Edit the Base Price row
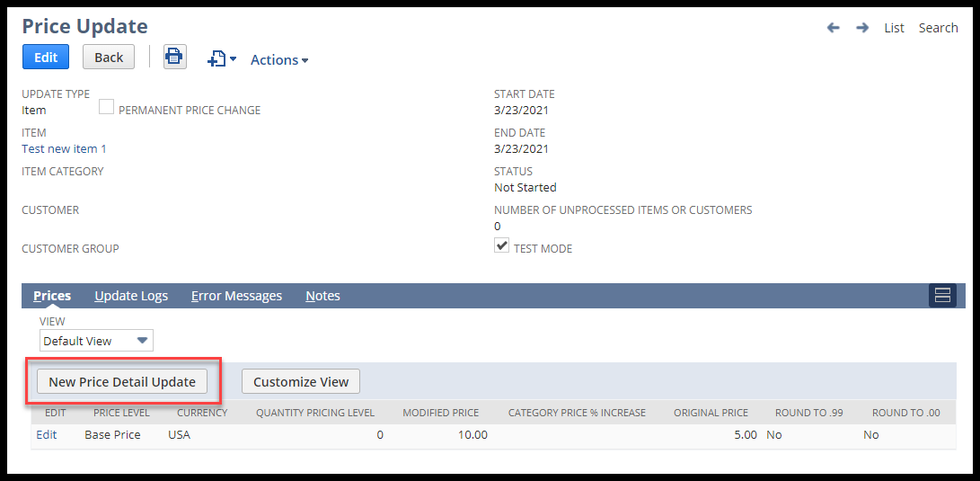The image size is (980, 481). [x=46, y=435]
